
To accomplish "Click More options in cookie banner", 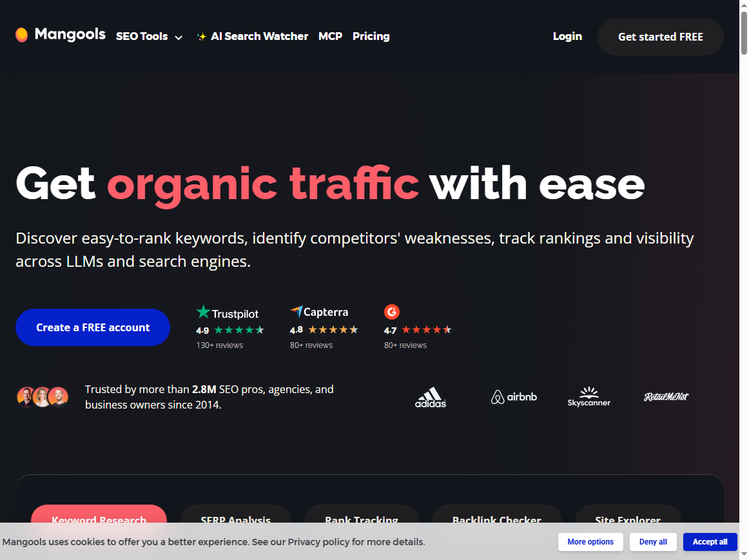I will [590, 542].
